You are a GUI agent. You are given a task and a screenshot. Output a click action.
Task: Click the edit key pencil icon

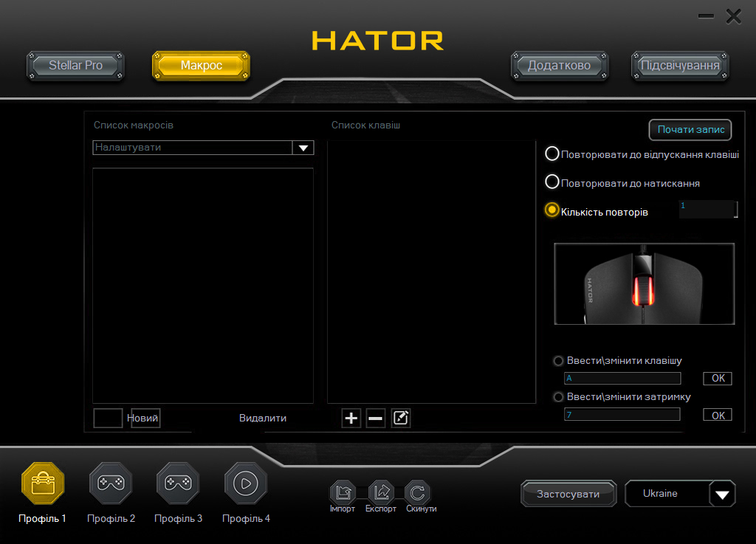[401, 418]
